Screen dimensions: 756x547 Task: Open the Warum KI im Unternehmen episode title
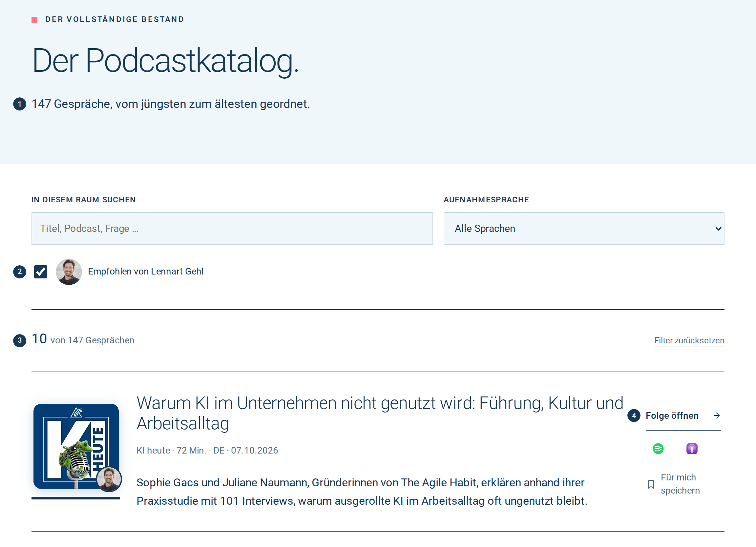(380, 414)
